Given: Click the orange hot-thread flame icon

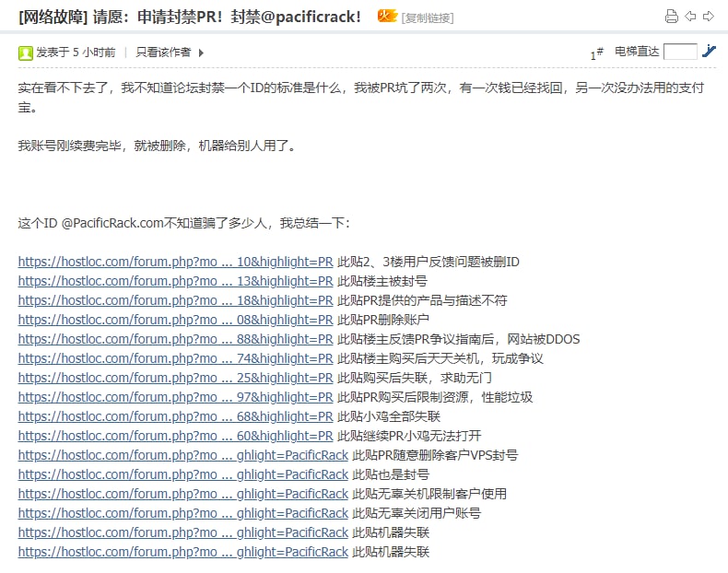Looking at the screenshot, I should (387, 17).
